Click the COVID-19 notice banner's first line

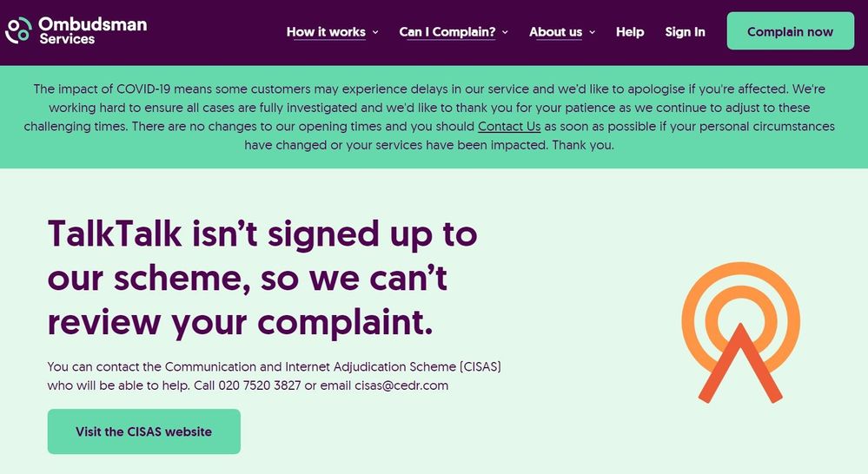[434, 89]
